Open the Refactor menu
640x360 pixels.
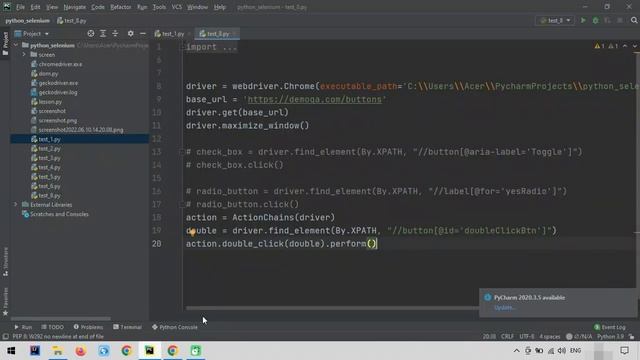[x=120, y=7]
